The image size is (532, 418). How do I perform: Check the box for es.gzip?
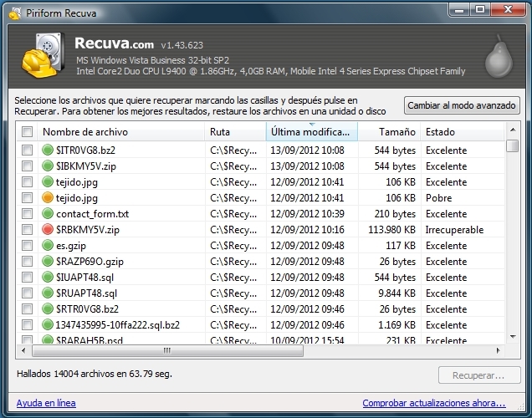pyautogui.click(x=27, y=246)
